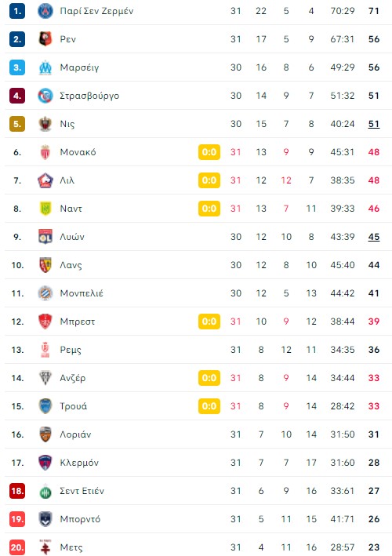Screen dimensions: 392x556
Task: Open the Κλερμόν team page link
Action: pos(79,463)
